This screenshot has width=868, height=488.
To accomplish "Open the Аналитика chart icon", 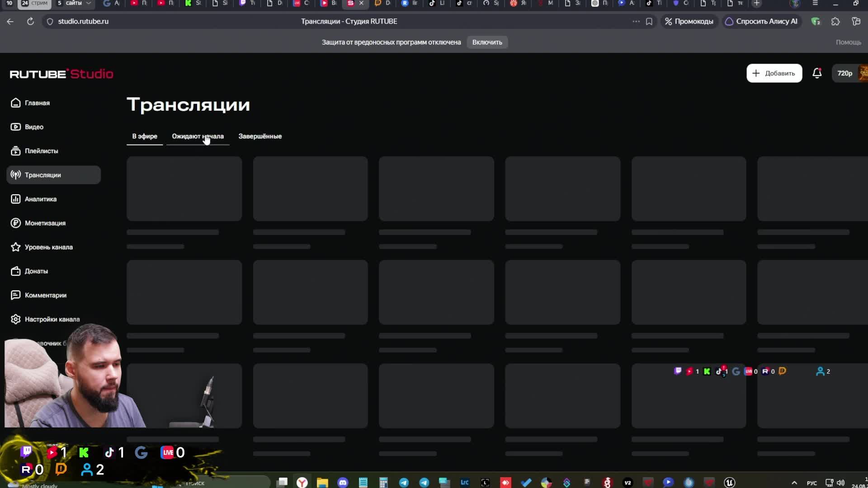I will tap(15, 199).
